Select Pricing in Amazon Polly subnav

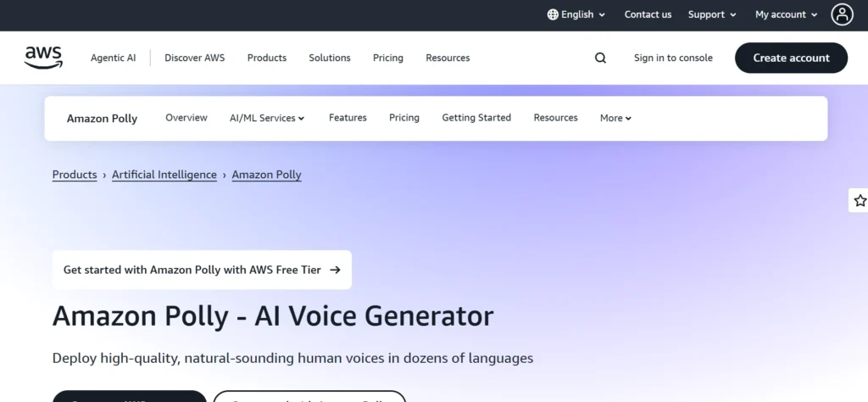(x=404, y=118)
